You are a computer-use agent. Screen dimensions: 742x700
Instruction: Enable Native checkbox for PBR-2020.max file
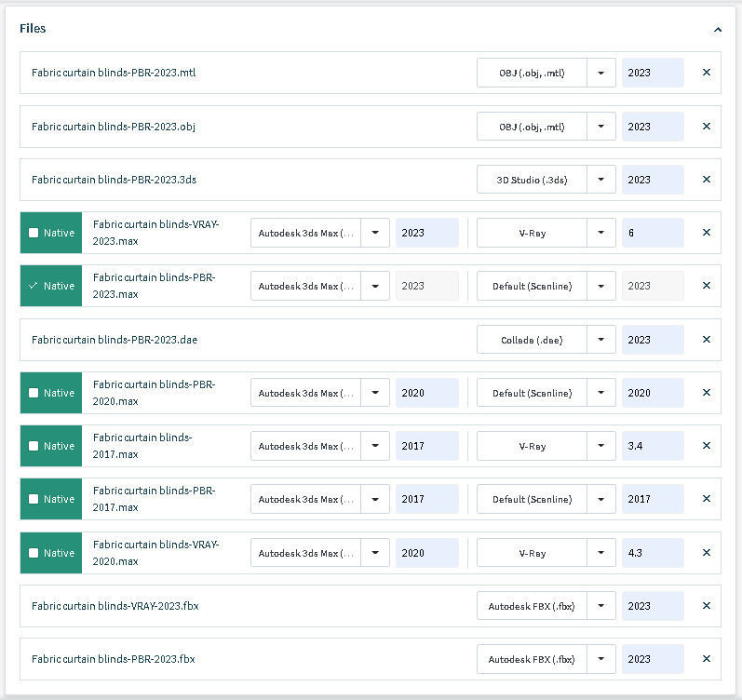pos(34,393)
